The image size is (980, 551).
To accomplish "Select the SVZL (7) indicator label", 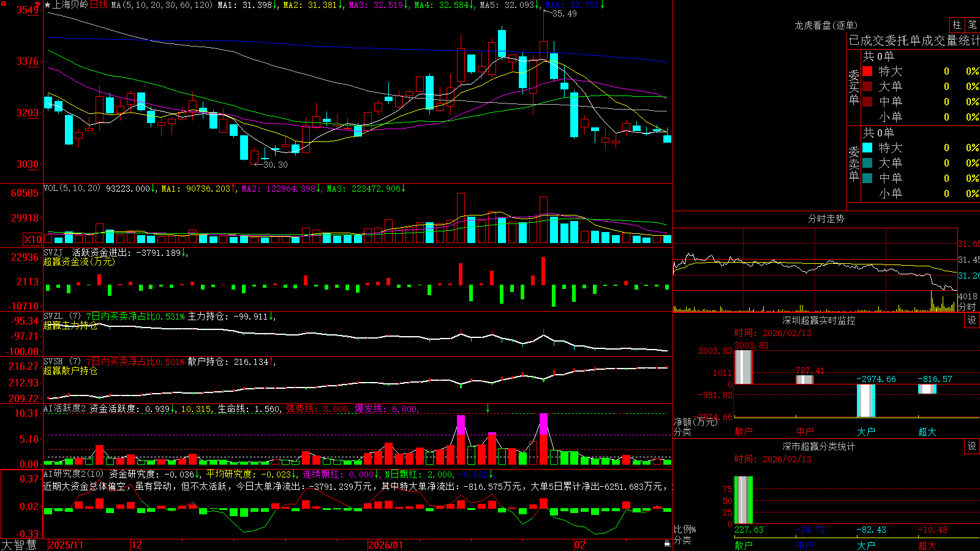I will click(62, 317).
